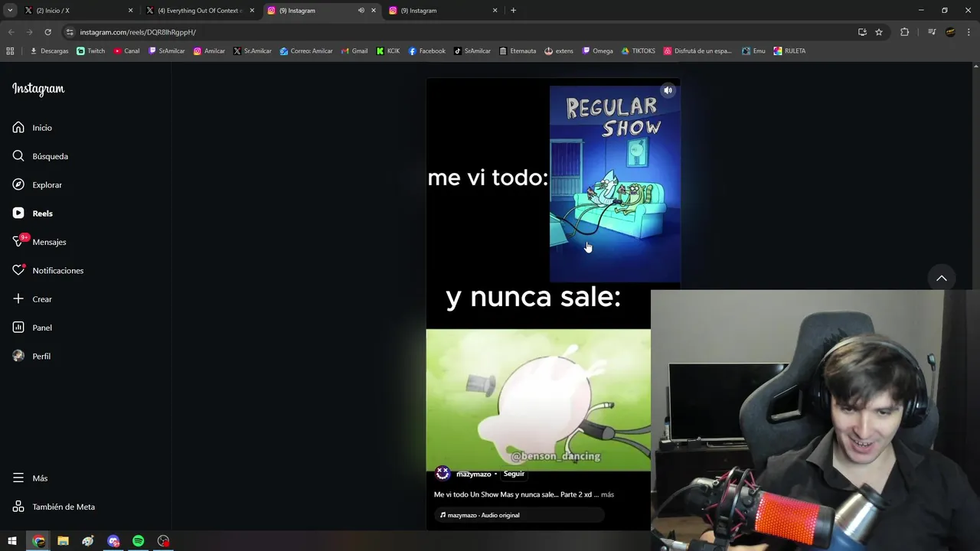Open Spotify from the taskbar
This screenshot has width=980, height=551.
pos(138,541)
